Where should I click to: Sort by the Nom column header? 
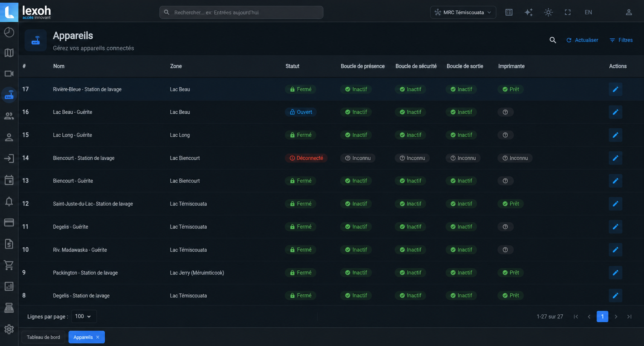click(x=59, y=66)
